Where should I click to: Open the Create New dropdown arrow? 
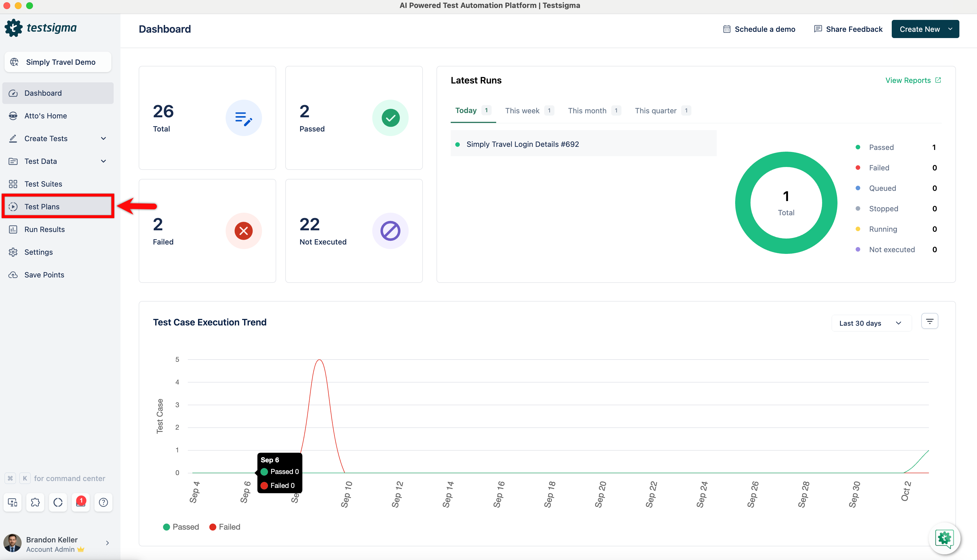coord(950,29)
